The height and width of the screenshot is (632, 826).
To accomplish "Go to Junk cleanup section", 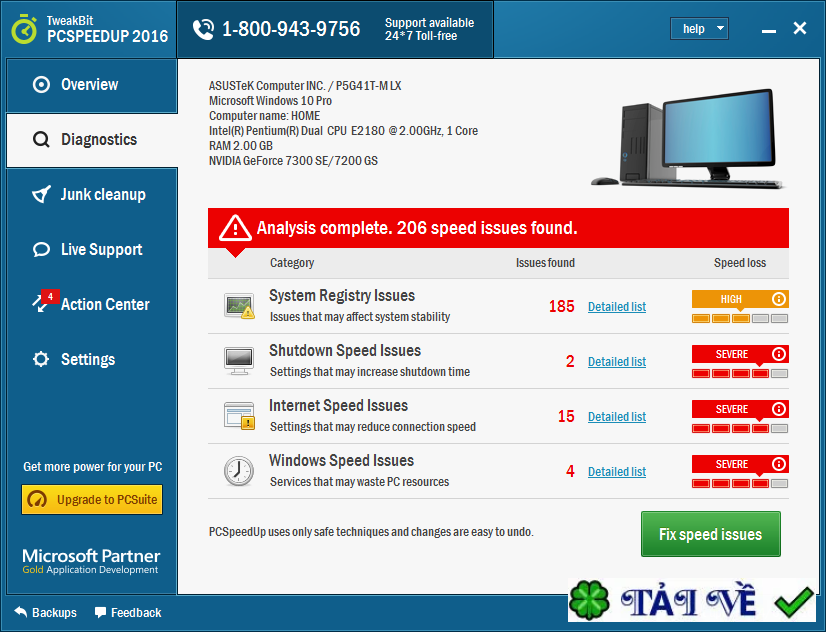I will point(92,195).
